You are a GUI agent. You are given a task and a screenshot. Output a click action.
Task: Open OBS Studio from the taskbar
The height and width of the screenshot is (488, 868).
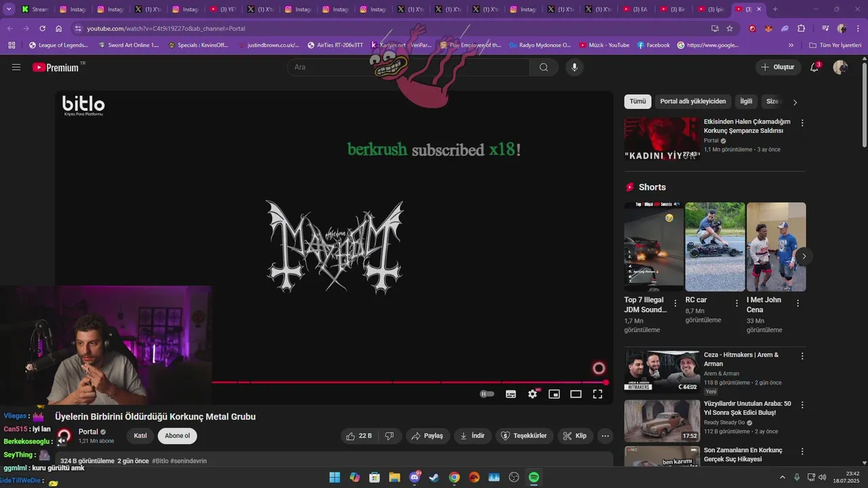click(x=514, y=477)
